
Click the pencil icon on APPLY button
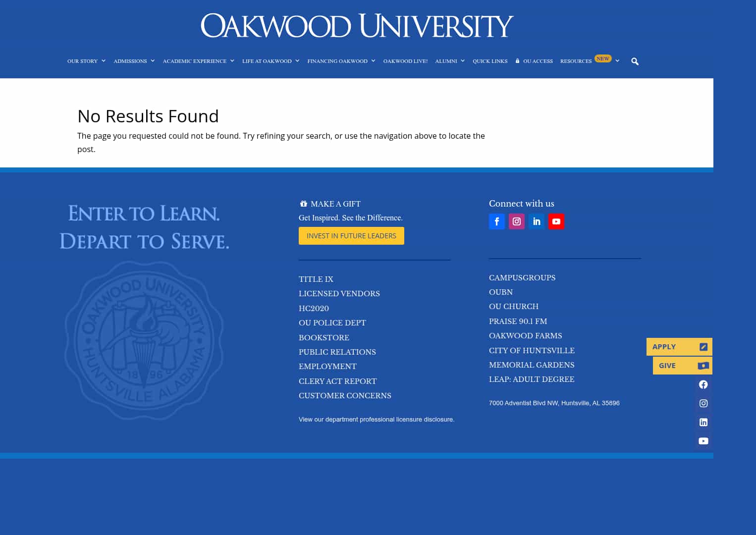point(703,347)
